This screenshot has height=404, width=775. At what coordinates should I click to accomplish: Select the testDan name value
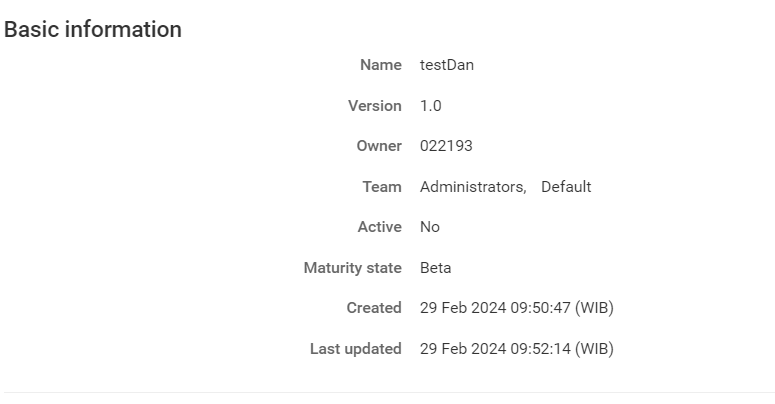pyautogui.click(x=447, y=65)
